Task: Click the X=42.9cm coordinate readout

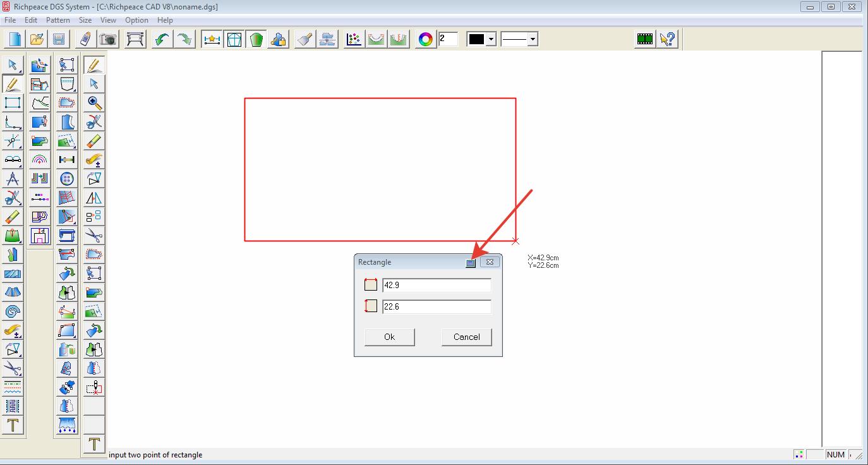Action: 543,258
